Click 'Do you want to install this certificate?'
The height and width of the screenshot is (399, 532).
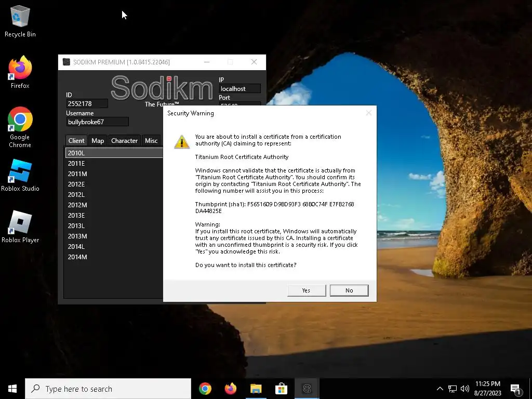[x=246, y=265]
